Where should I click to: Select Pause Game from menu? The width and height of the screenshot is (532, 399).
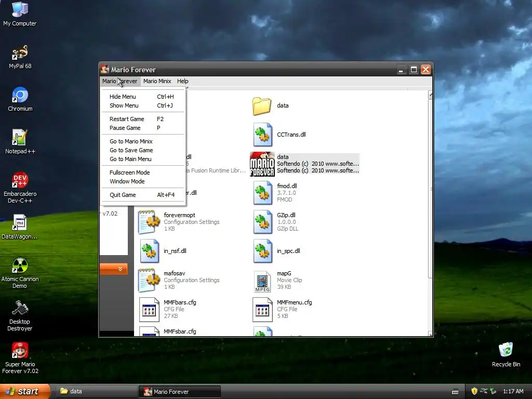142,128
